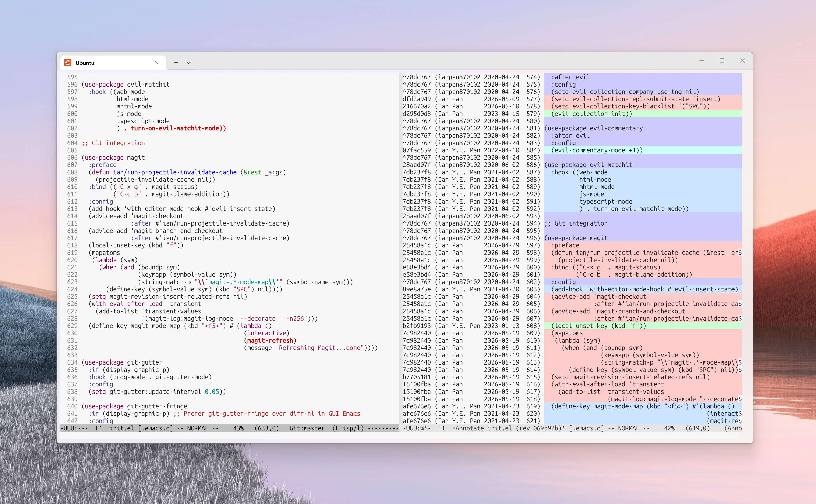Screen dimensions: 816x504
Task: Click '(use-package evil-commentary' in annotate pane
Action: point(594,129)
